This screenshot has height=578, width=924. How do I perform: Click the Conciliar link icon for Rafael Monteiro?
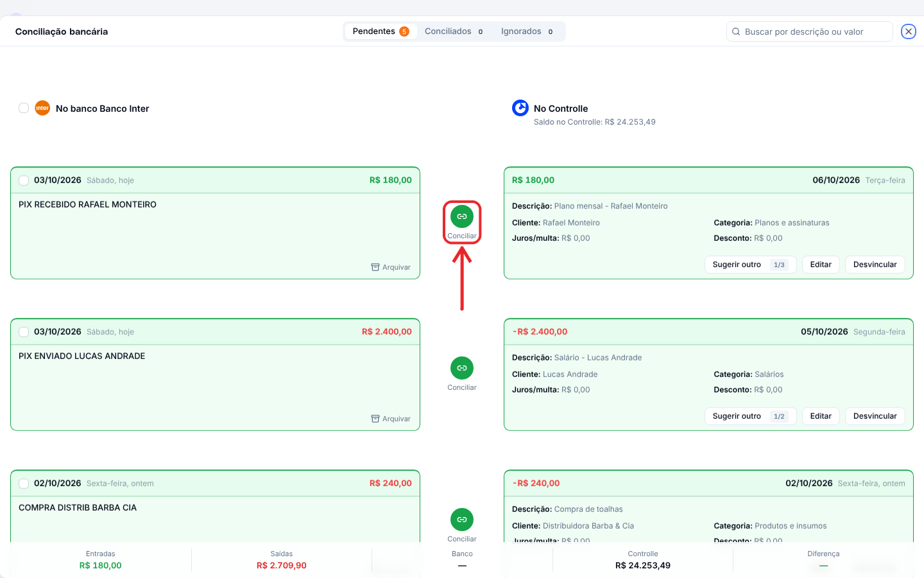462,216
